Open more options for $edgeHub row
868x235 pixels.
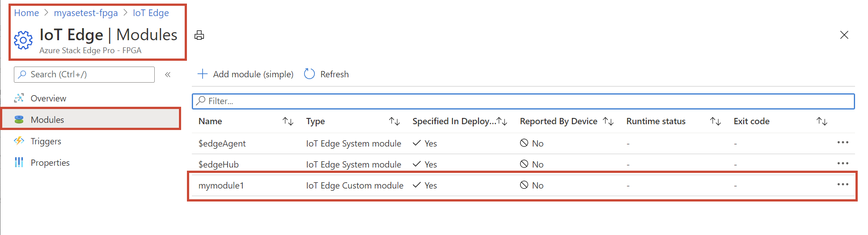coord(843,164)
